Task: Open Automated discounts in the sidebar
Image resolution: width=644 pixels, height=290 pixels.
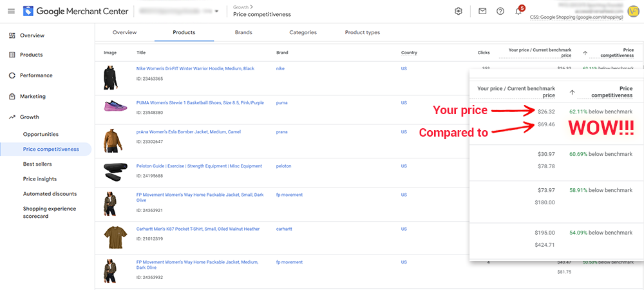Action: [x=50, y=194]
